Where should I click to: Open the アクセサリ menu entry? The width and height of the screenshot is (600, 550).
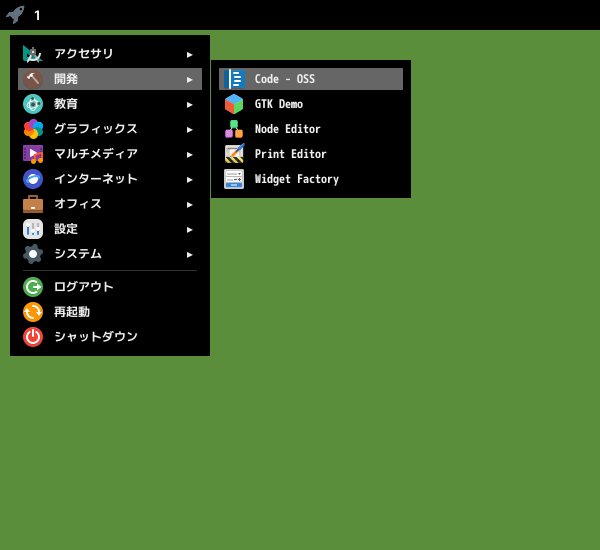point(110,54)
